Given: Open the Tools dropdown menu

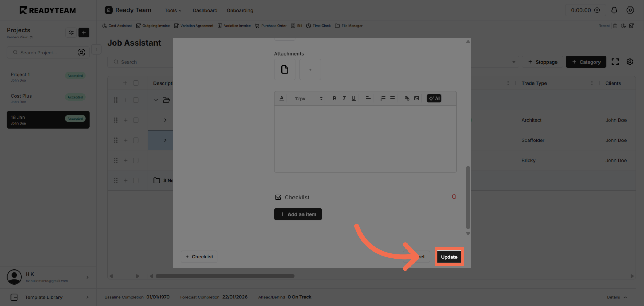Looking at the screenshot, I should [x=173, y=10].
